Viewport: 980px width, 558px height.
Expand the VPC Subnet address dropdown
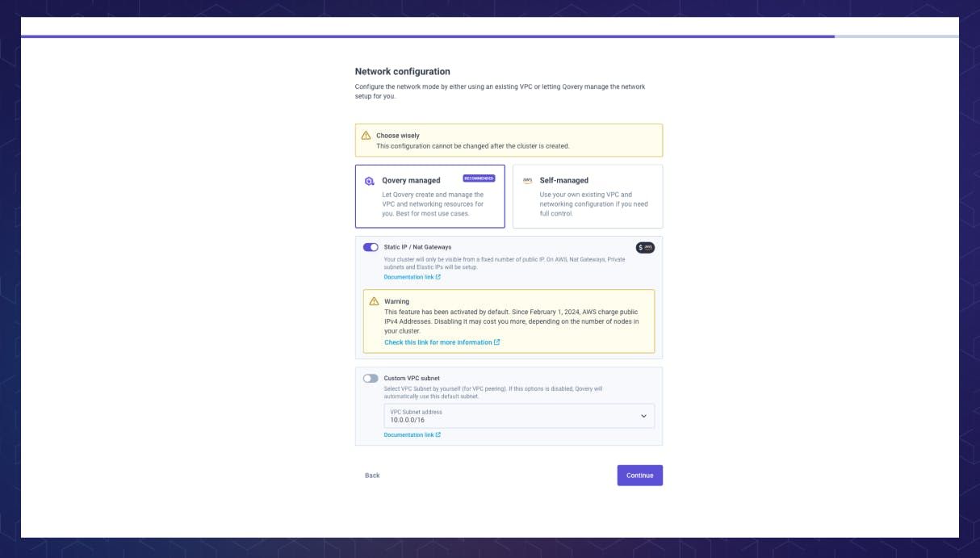click(645, 416)
